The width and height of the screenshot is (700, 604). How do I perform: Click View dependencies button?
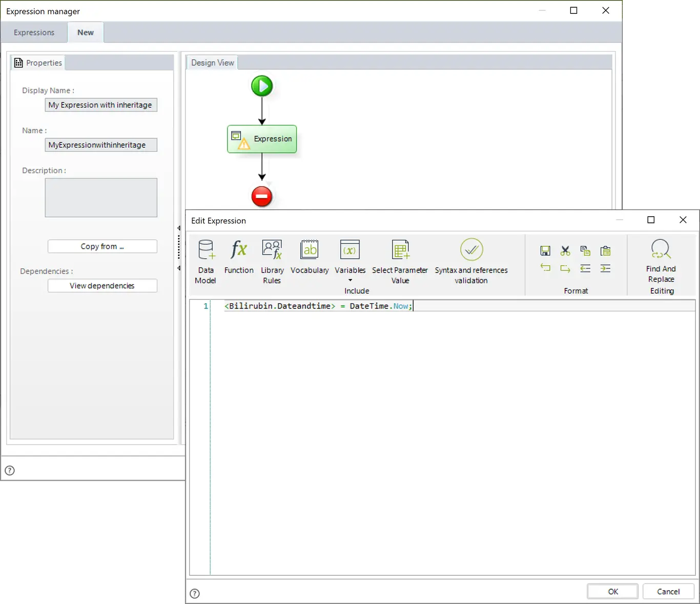[102, 286]
